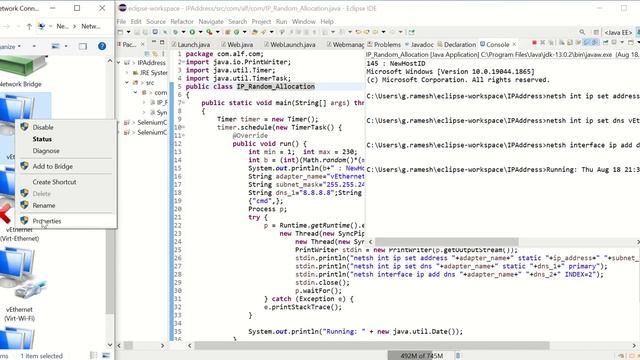
Task: Run garbage collector trash icon in status bar
Action: tap(458, 356)
